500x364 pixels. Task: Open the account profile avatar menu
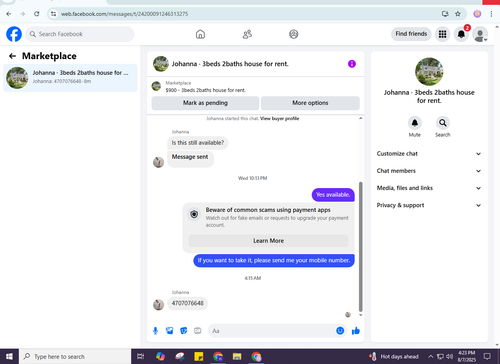tap(480, 34)
